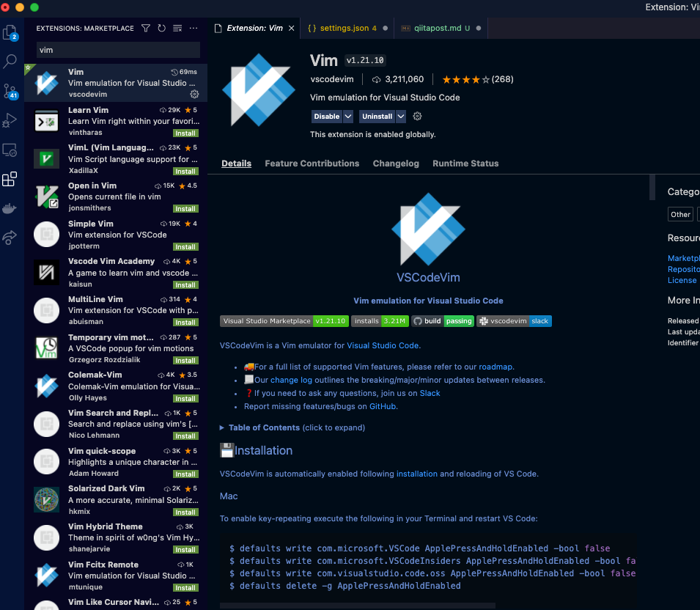Open the Search view
The image size is (700, 610).
pyautogui.click(x=10, y=62)
